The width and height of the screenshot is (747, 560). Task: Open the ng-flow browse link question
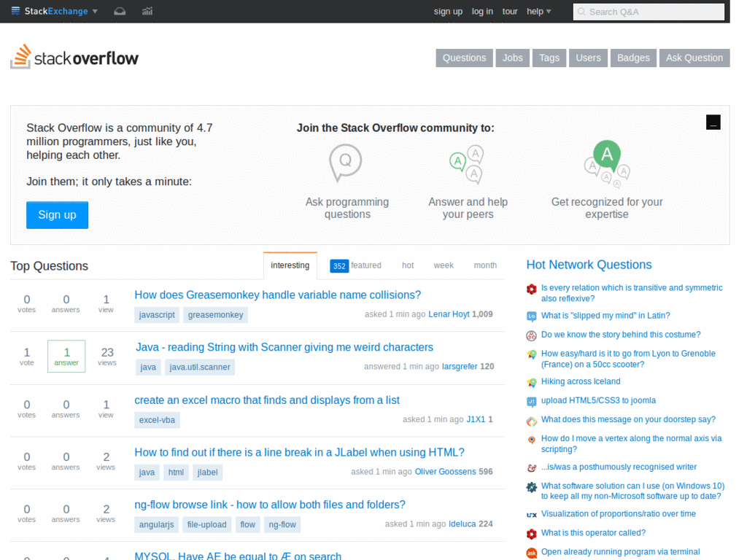[x=270, y=505]
